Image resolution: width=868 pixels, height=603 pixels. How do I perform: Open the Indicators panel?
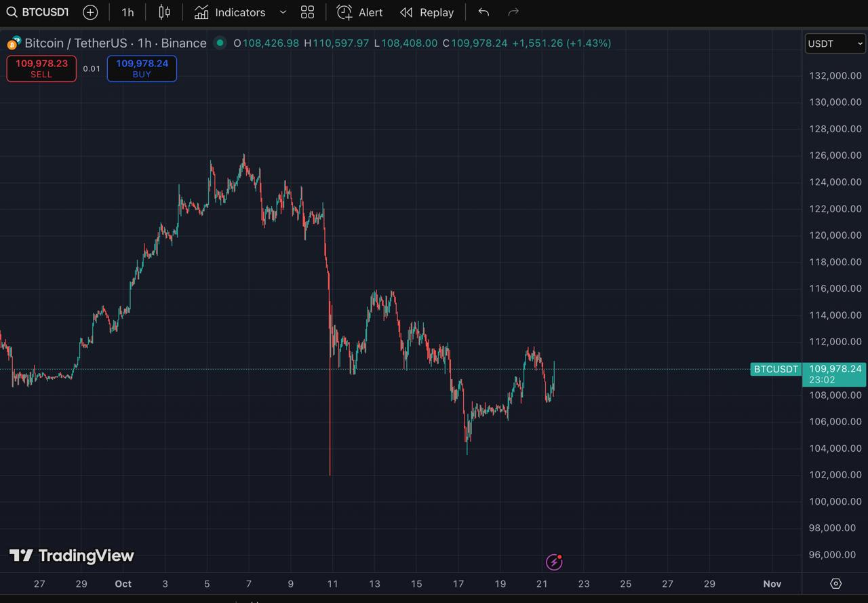coord(231,12)
